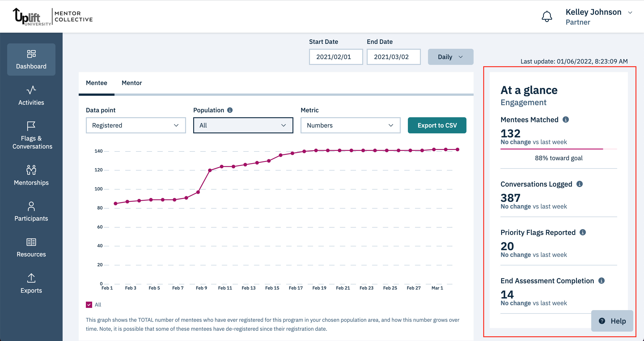644x341 pixels.
Task: Expand the Kelley Johnson account menu
Action: (630, 12)
